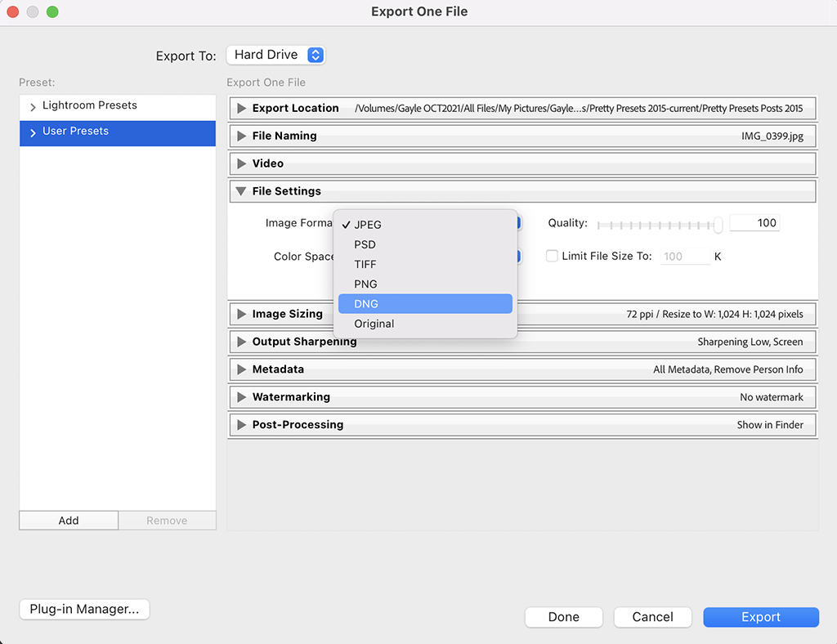Image resolution: width=837 pixels, height=644 pixels.
Task: Expand the Lightroom Presets folder
Action: tap(31, 105)
